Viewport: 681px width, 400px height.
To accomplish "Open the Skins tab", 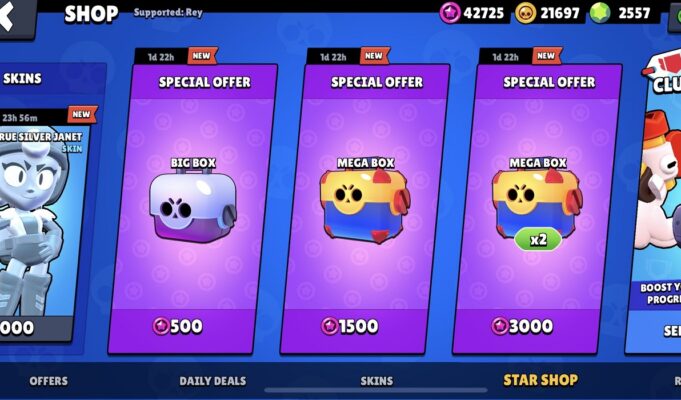I will (377, 381).
